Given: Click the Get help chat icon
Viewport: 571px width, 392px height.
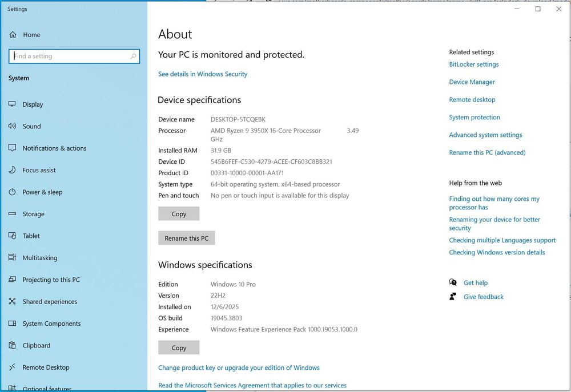Looking at the screenshot, I should click(x=453, y=282).
